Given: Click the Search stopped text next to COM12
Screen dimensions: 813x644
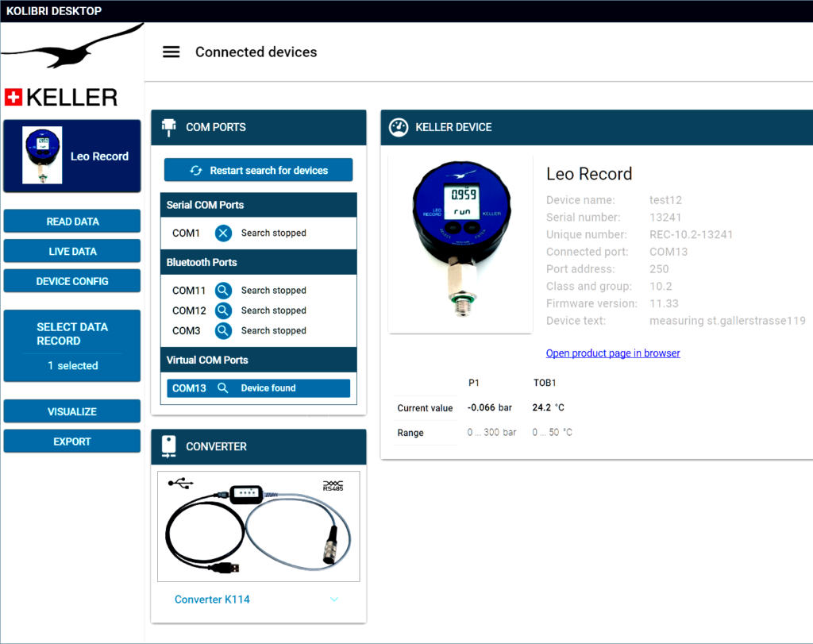Looking at the screenshot, I should [274, 310].
